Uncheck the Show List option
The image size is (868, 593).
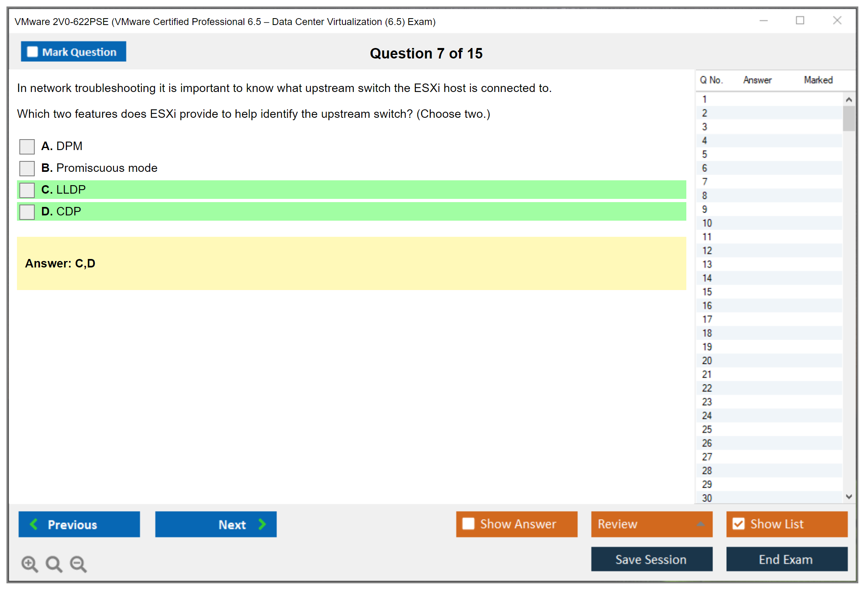click(738, 524)
